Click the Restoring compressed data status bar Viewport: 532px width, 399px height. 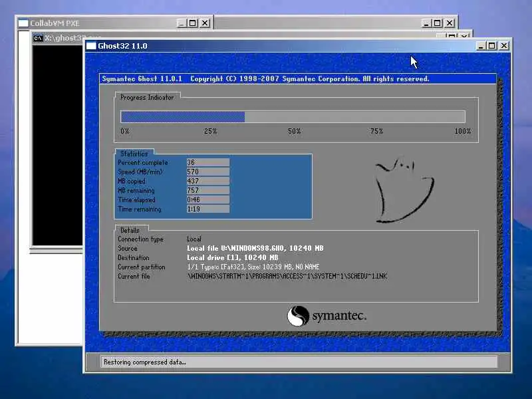point(299,362)
